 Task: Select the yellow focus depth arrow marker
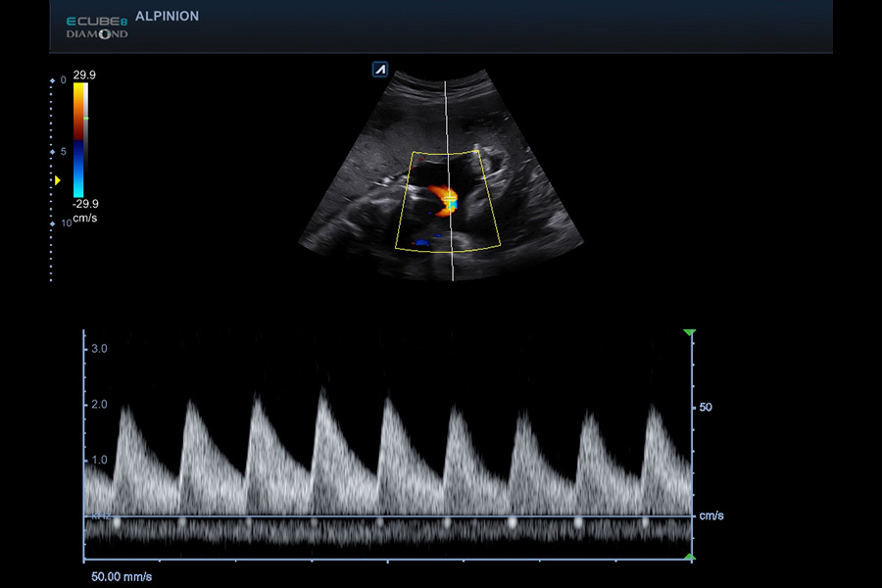(58, 180)
